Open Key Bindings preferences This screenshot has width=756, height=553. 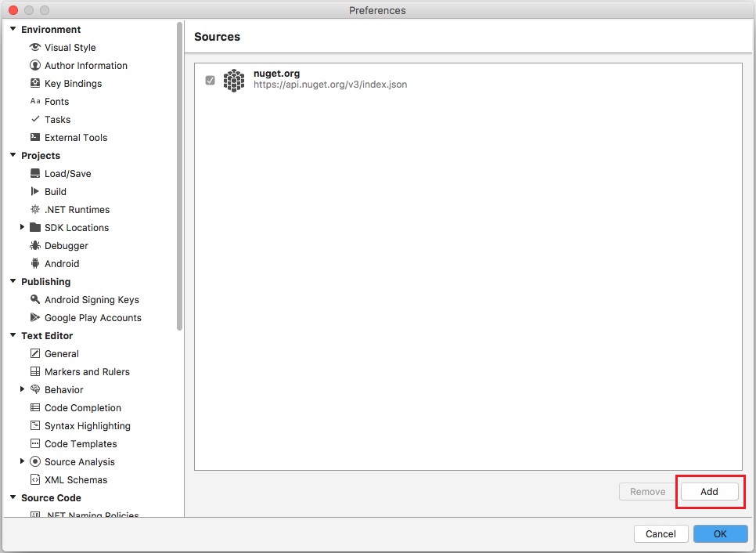click(73, 84)
